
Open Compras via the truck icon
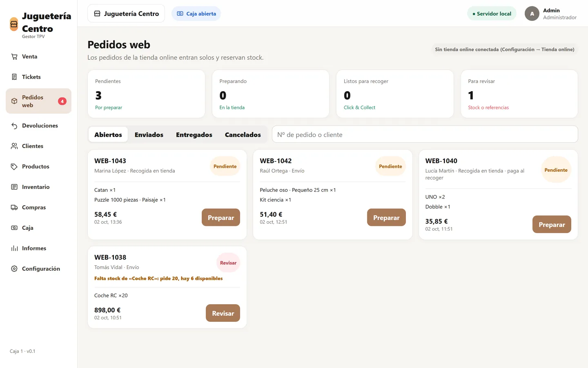pyautogui.click(x=14, y=207)
